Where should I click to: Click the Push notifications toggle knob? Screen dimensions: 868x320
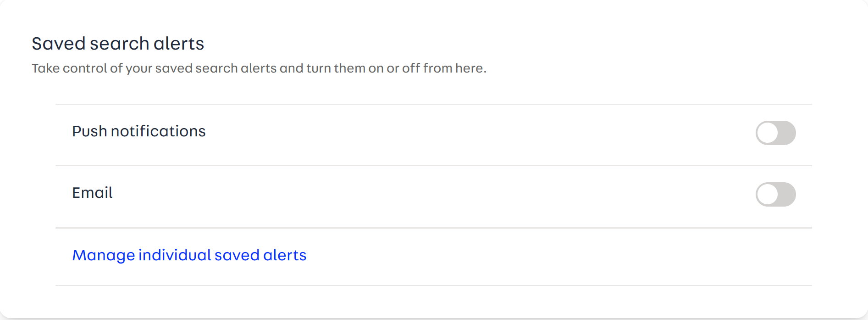point(767,133)
